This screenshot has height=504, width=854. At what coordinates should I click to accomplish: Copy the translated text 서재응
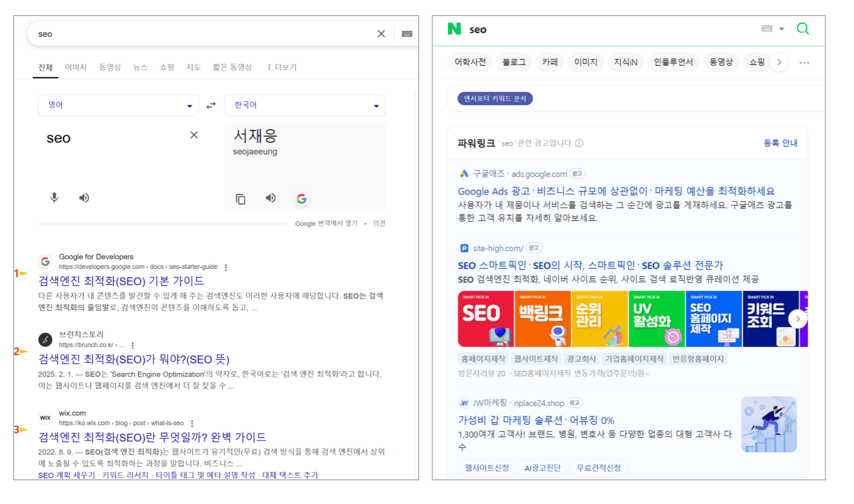point(241,199)
